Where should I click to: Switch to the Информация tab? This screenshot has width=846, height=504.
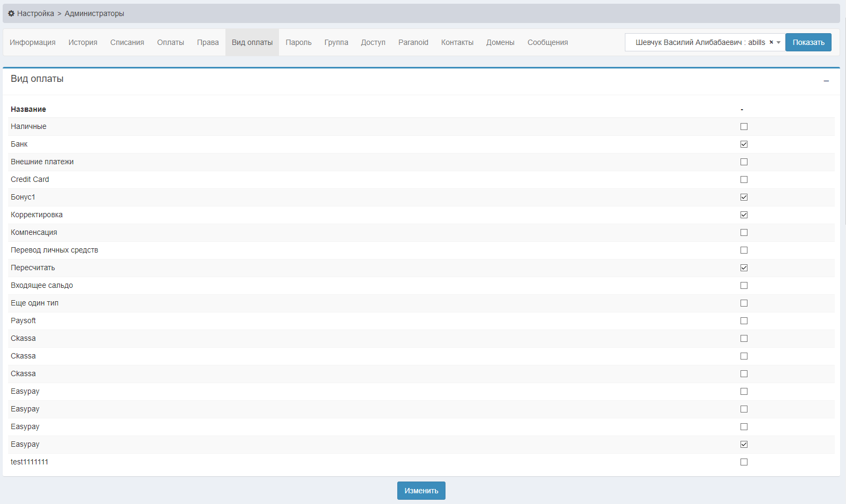pyautogui.click(x=33, y=42)
